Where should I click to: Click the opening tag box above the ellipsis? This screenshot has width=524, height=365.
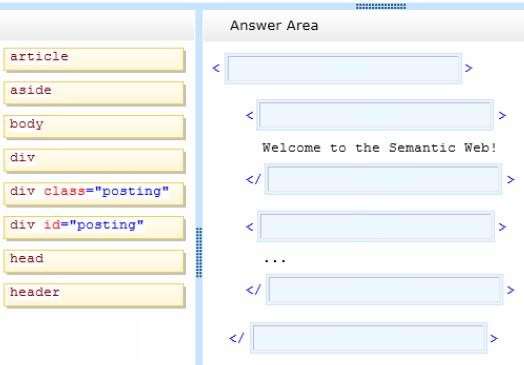coord(376,227)
